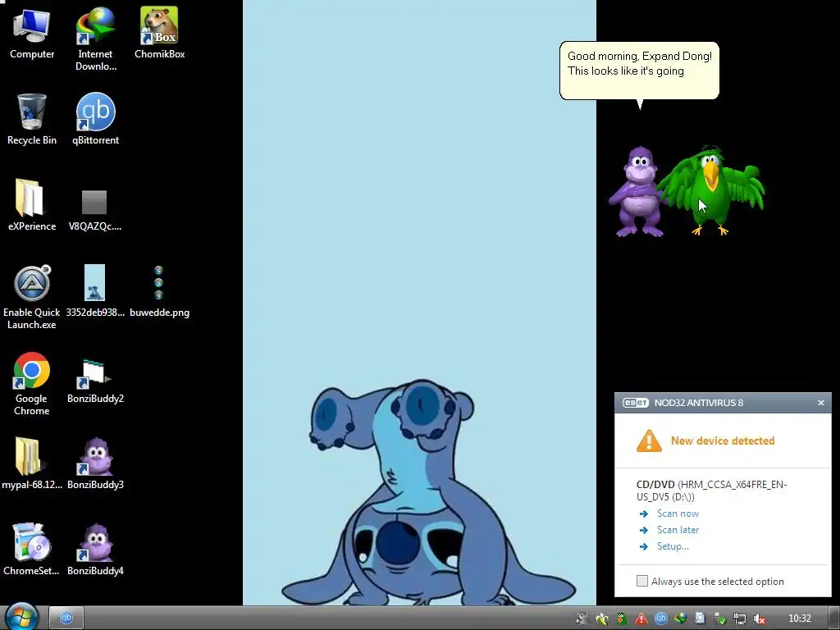840x630 pixels.
Task: Click the Show desktop button at taskbar end
Action: [834, 618]
